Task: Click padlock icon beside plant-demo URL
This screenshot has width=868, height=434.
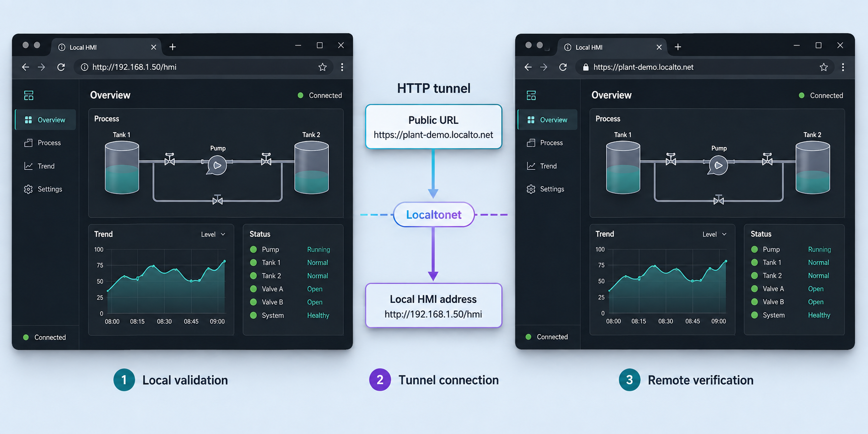Action: pos(586,67)
